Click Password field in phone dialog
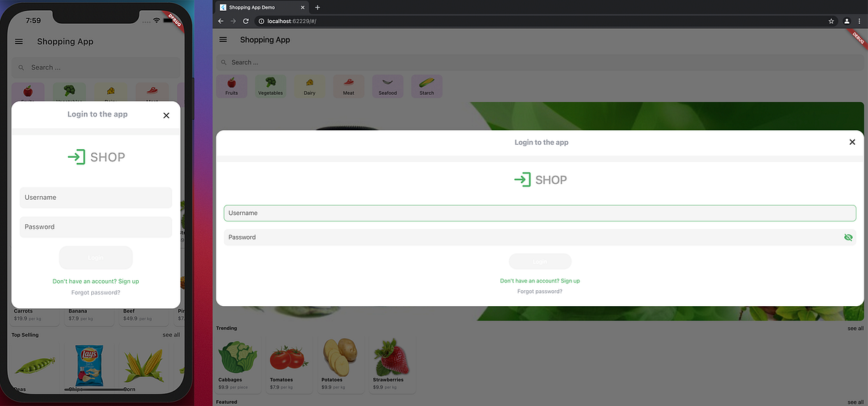 coord(95,227)
